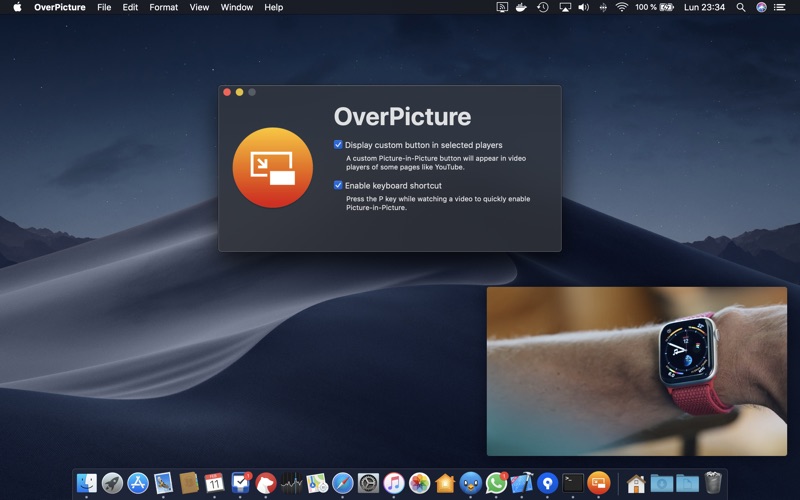This screenshot has height=500, width=800.
Task: Open Tweetbot blue bird icon in Dock
Action: click(x=471, y=483)
